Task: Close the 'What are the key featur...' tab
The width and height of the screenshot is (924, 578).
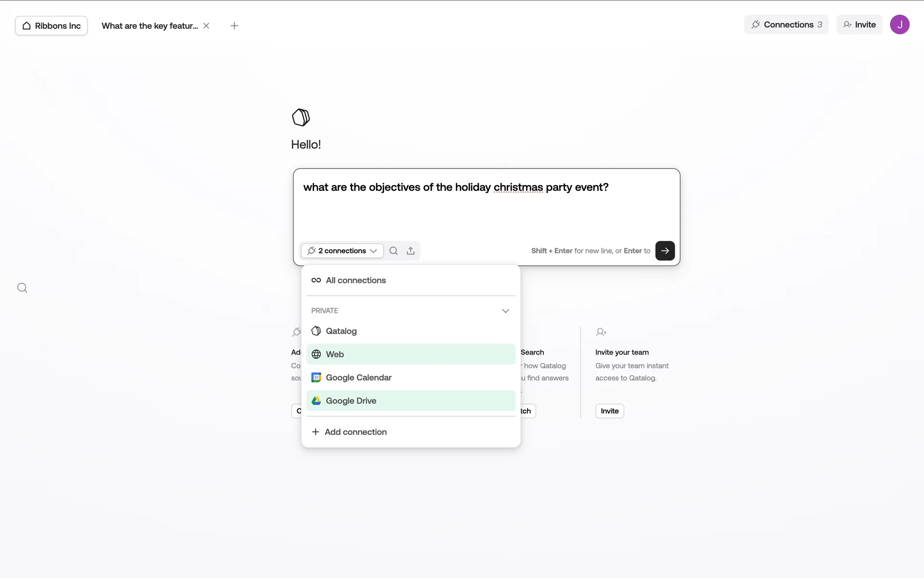Action: click(x=206, y=26)
